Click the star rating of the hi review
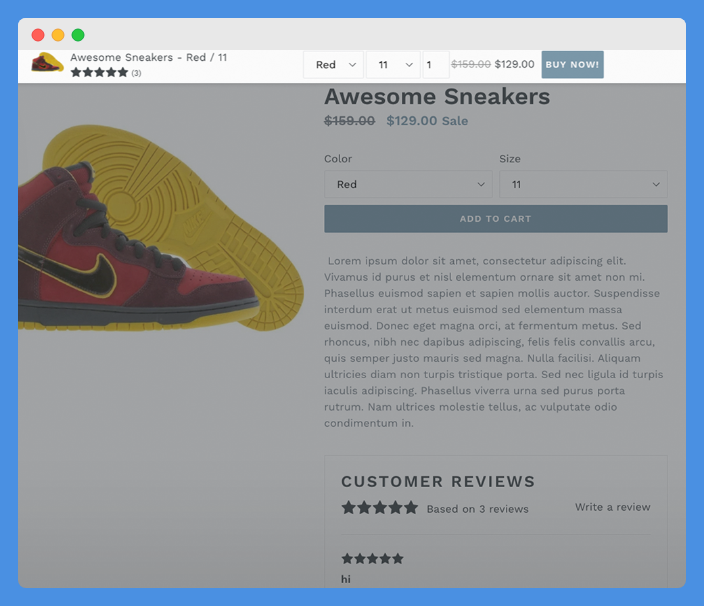Screen dimensions: 704x606 372,559
